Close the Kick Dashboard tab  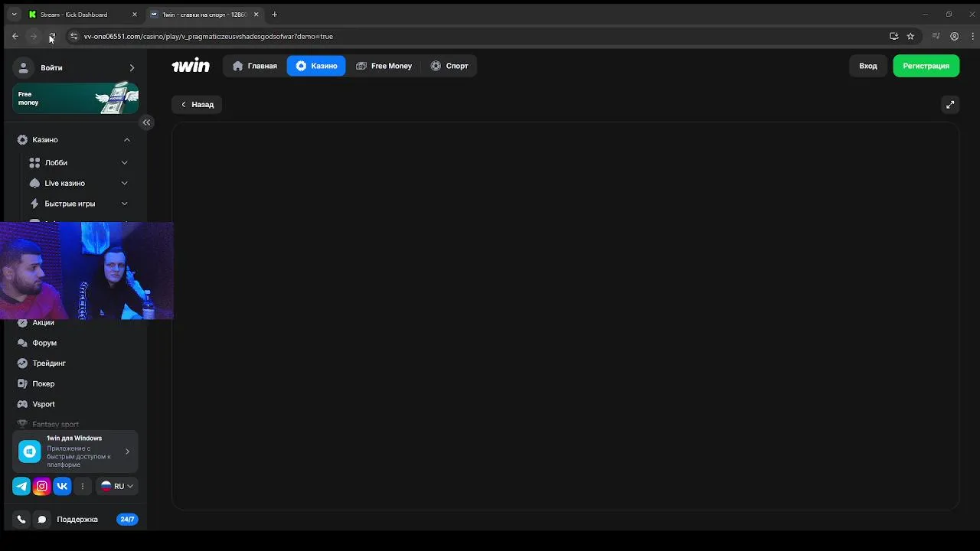click(x=135, y=15)
